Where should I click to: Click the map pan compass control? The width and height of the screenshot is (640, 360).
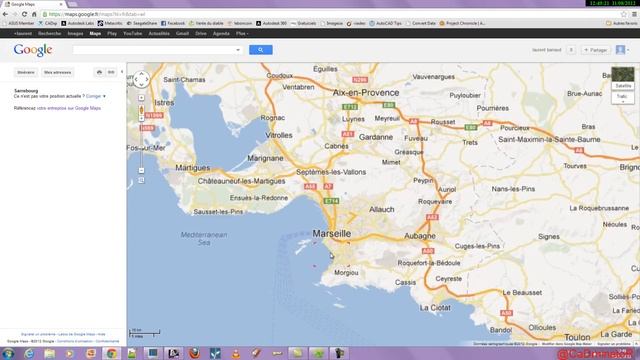tap(141, 79)
